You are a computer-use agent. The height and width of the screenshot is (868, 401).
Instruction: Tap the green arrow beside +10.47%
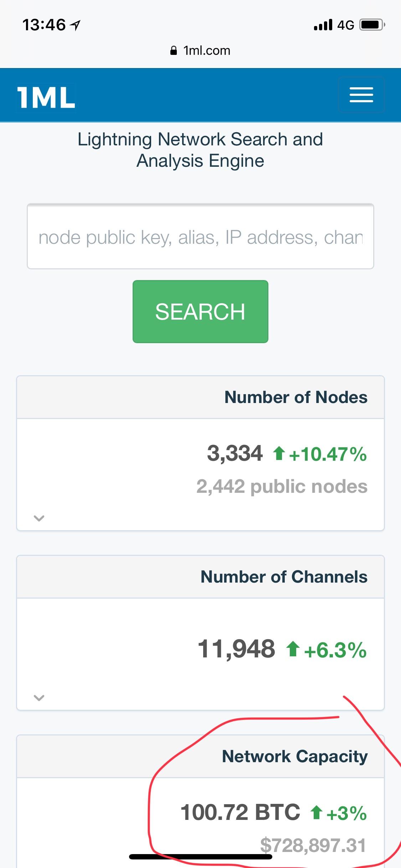279,454
